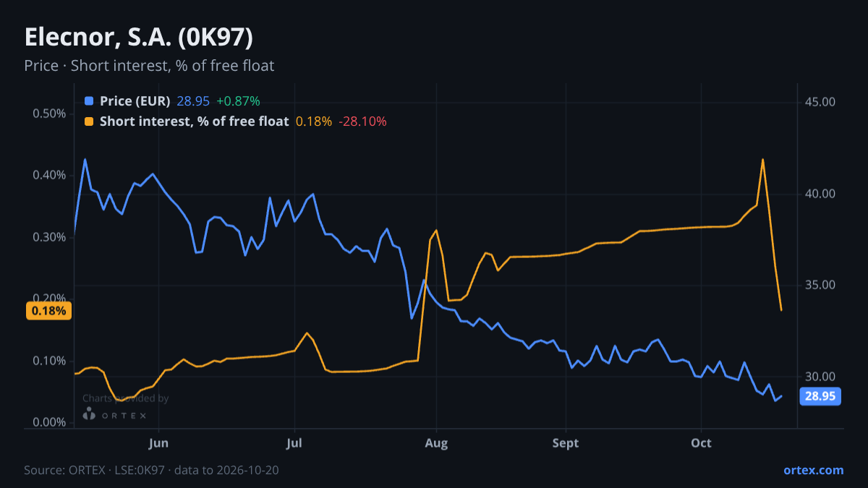Click the 0.10% left axis label
Image resolution: width=868 pixels, height=488 pixels.
point(49,361)
